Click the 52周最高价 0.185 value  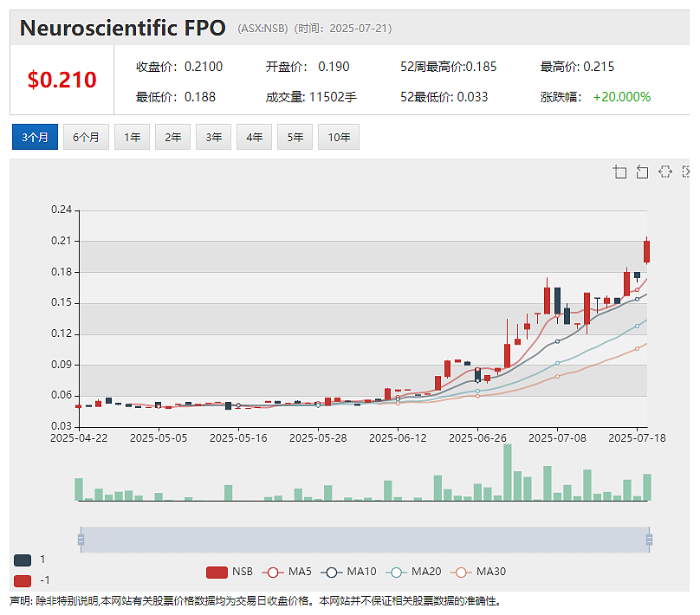click(482, 67)
